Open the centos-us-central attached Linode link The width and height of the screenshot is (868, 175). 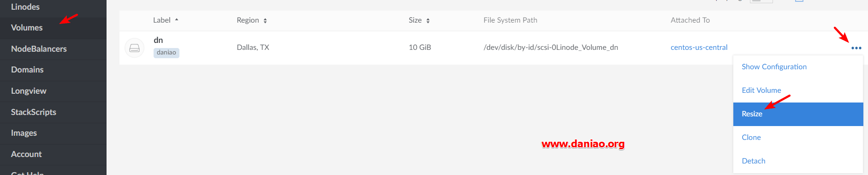point(699,48)
